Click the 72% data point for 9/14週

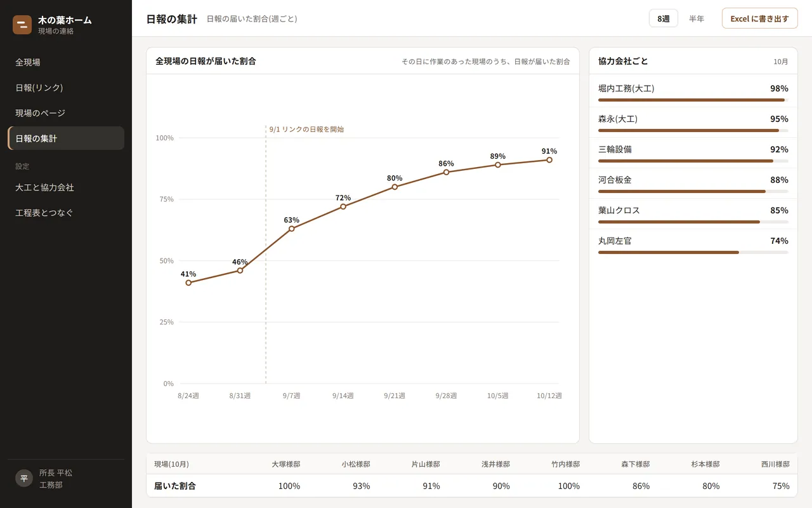(343, 206)
